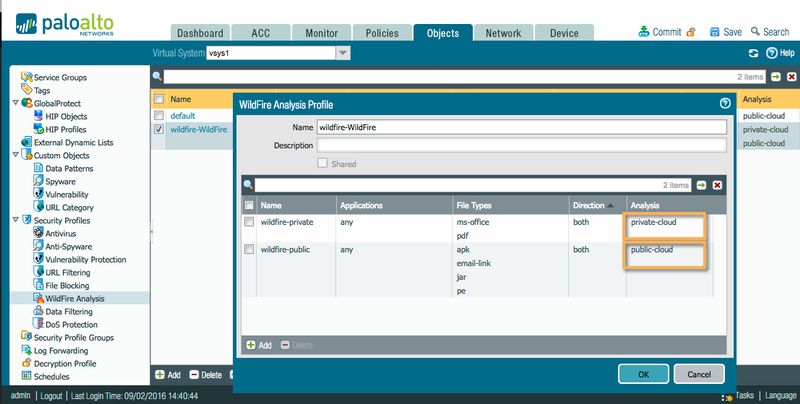800x404 pixels.
Task: Open the Device tab
Action: [x=564, y=33]
